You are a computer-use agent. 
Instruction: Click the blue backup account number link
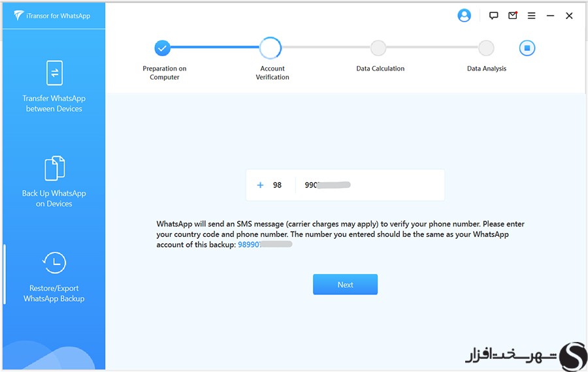click(265, 245)
